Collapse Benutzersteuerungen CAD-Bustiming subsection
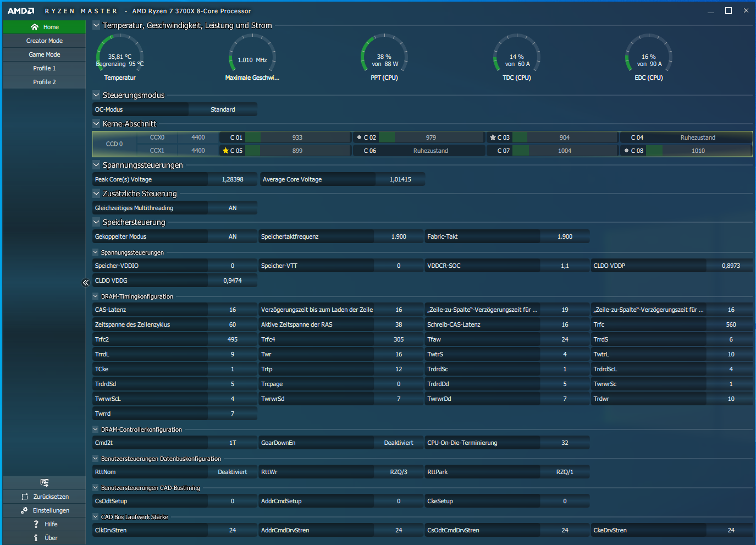 (x=96, y=488)
